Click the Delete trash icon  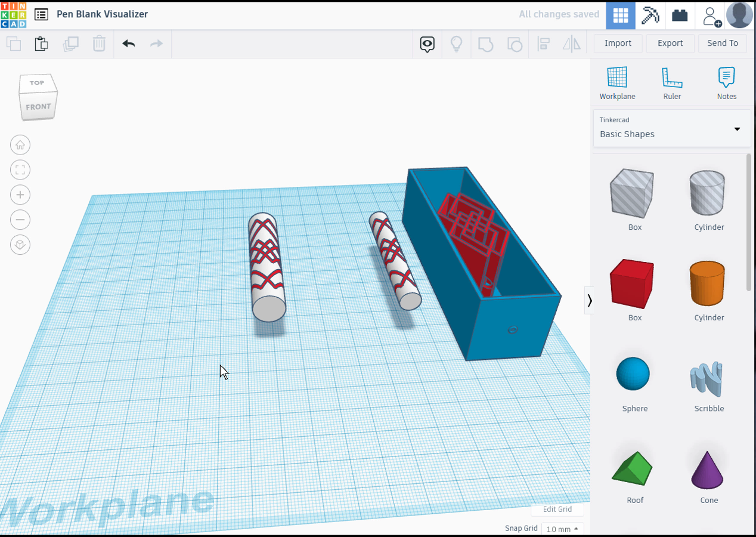point(99,44)
